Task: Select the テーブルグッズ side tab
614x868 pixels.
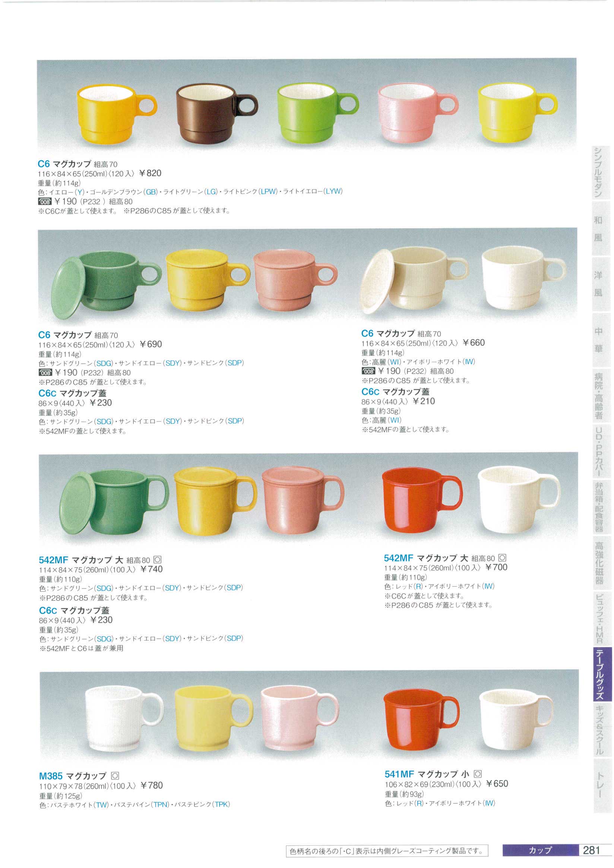Action: (603, 676)
